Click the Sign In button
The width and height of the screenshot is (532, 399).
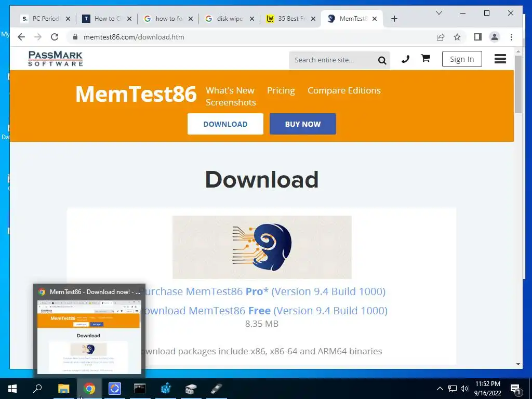pyautogui.click(x=462, y=59)
